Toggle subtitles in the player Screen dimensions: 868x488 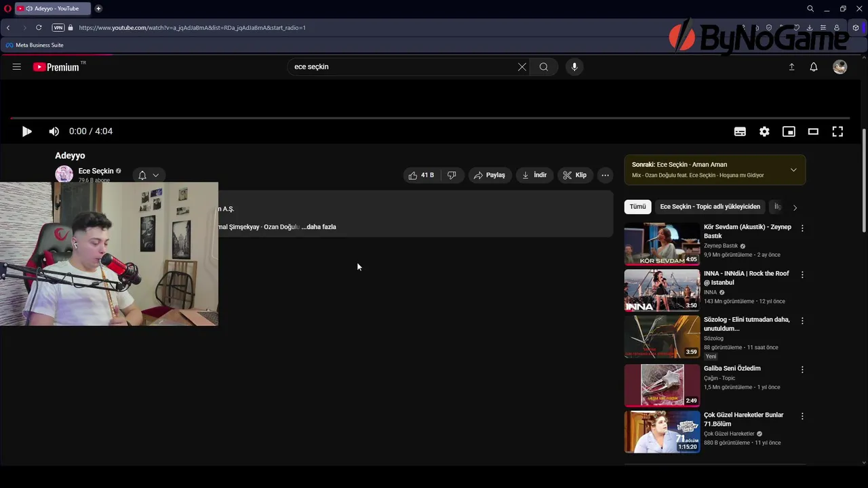pos(740,131)
